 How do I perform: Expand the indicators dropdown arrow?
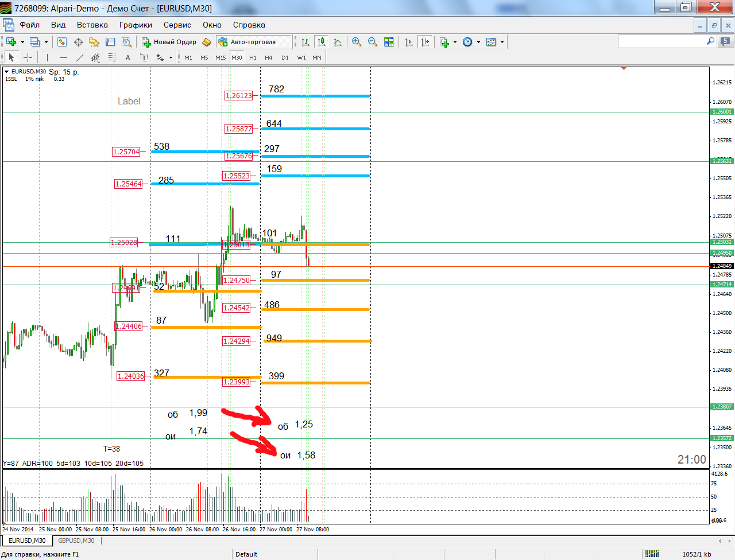(x=455, y=42)
